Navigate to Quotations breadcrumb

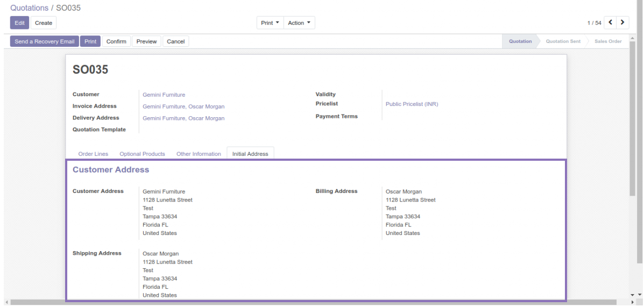(x=29, y=8)
